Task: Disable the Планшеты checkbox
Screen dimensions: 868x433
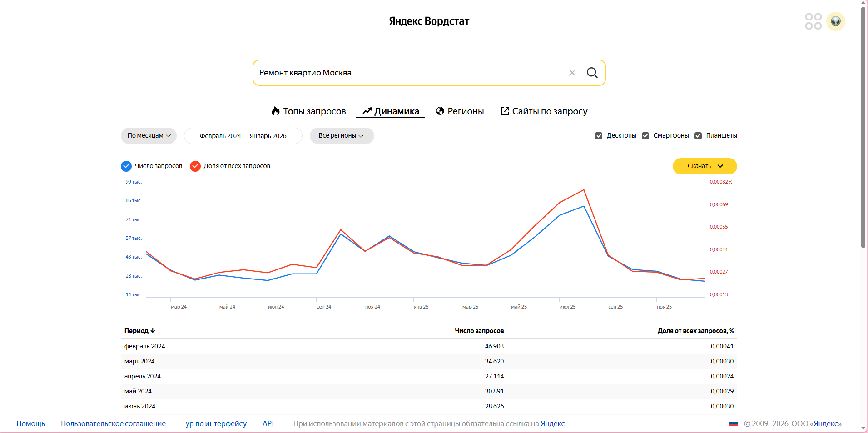Action: pos(698,136)
